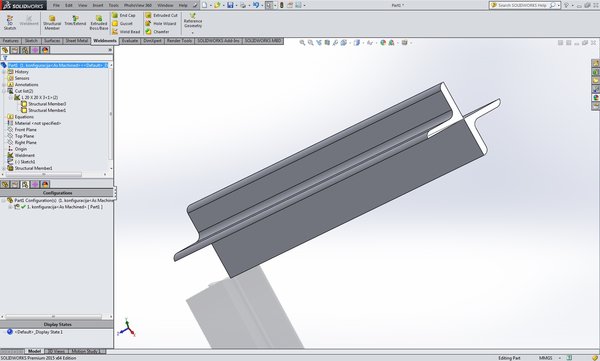The width and height of the screenshot is (600, 361).
Task: Select the Structural Member tool
Action: 52,23
